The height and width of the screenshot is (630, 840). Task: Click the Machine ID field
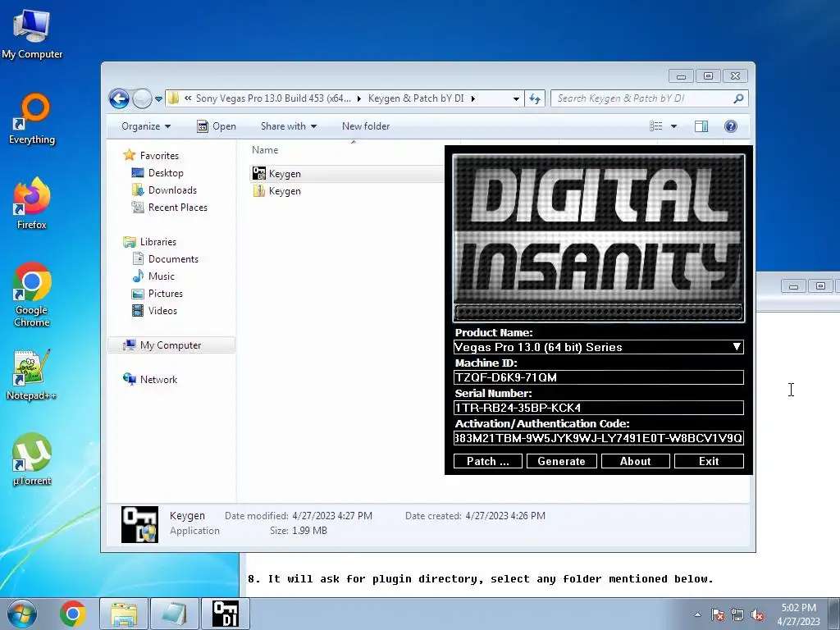pos(598,377)
